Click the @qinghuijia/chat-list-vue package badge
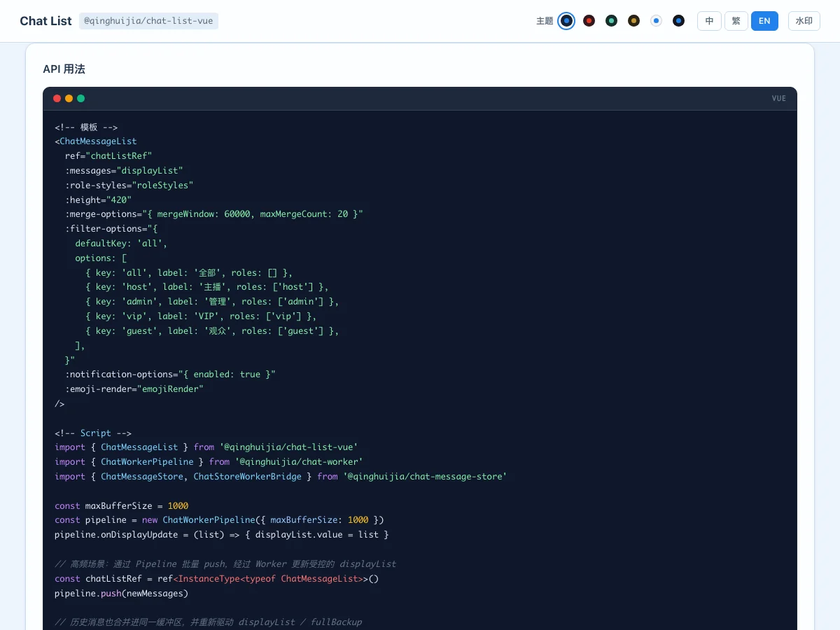Viewport: 840px width, 630px height. (148, 21)
